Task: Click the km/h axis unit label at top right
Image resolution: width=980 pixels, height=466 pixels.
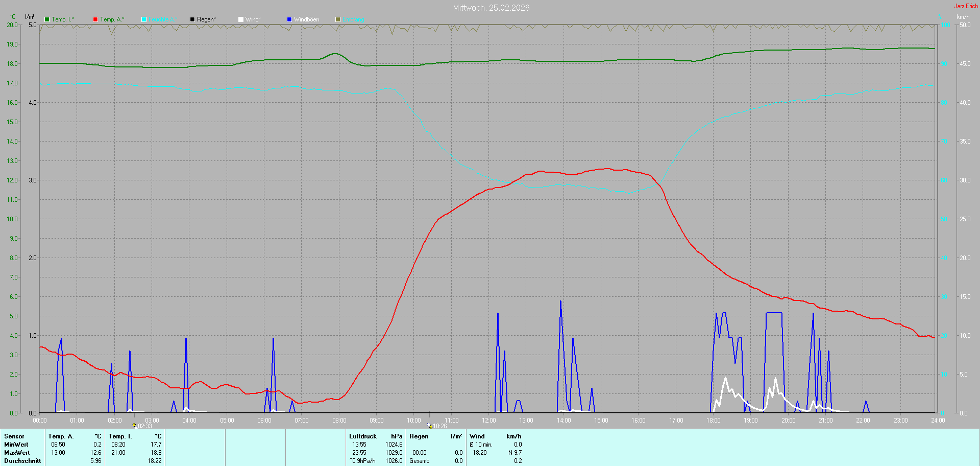Action: (963, 17)
